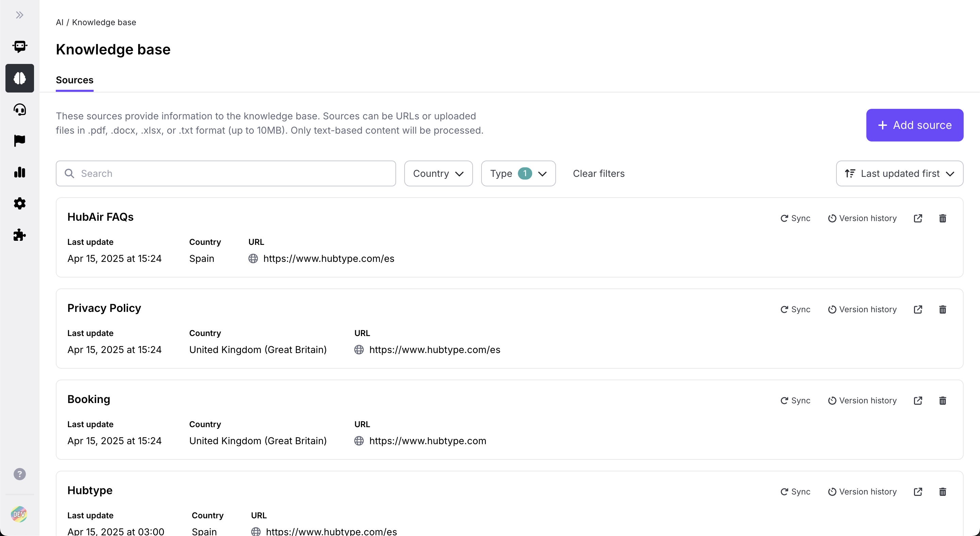Open the bar chart analytics icon

[19, 172]
